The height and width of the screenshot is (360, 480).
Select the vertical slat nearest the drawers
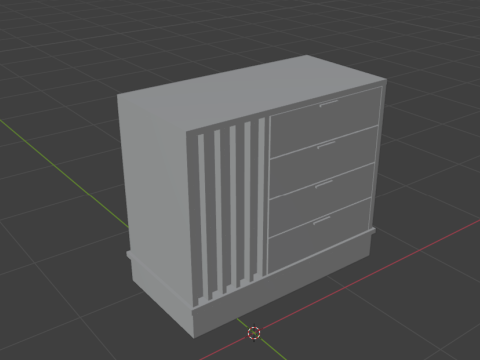(x=262, y=197)
